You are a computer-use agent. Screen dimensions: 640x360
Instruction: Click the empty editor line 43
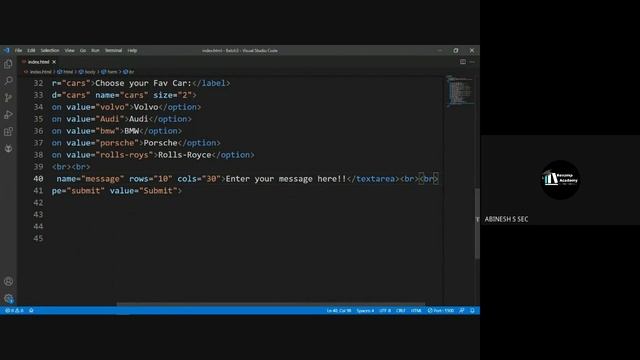245,215
